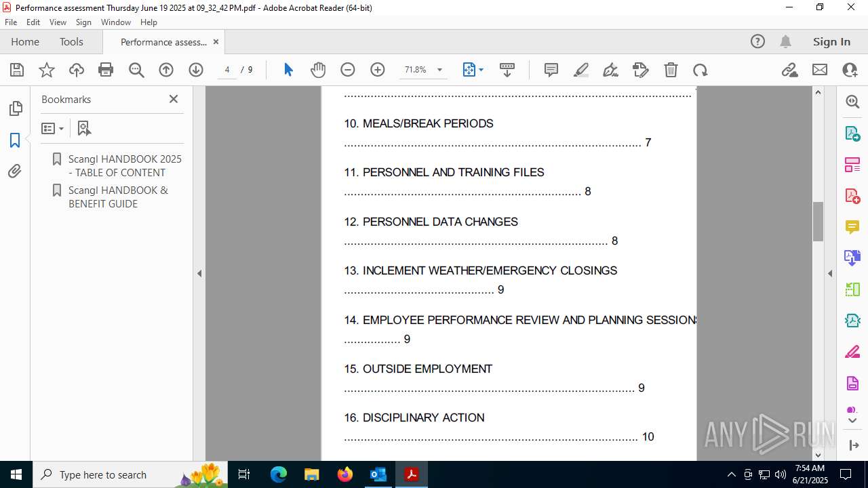The height and width of the screenshot is (488, 868).
Task: Close the Bookmarks panel
Action: click(x=174, y=99)
